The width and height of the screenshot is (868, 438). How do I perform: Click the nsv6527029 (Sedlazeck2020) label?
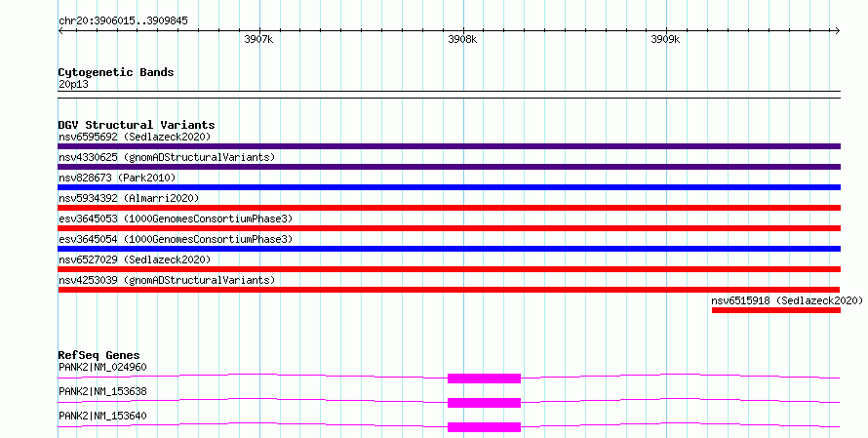point(135,259)
